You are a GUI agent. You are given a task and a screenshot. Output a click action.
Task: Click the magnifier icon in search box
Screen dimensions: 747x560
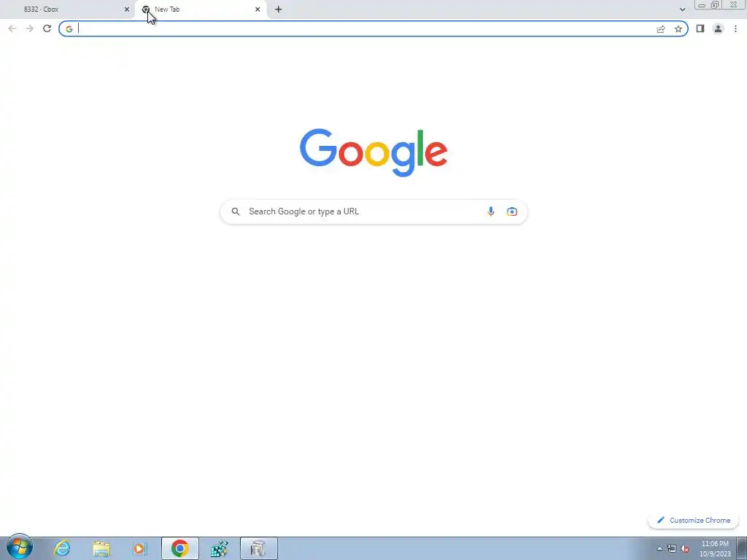(x=236, y=211)
